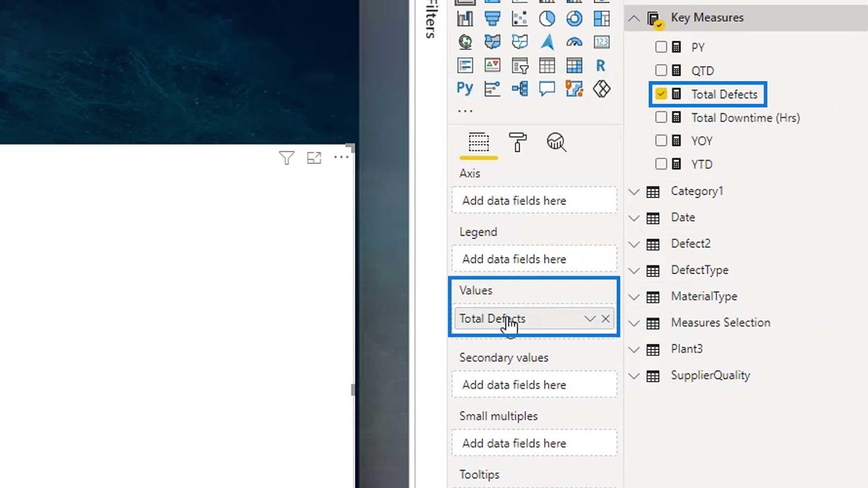This screenshot has width=868, height=488.
Task: Select the Funnel chart visualization icon
Action: point(492,18)
